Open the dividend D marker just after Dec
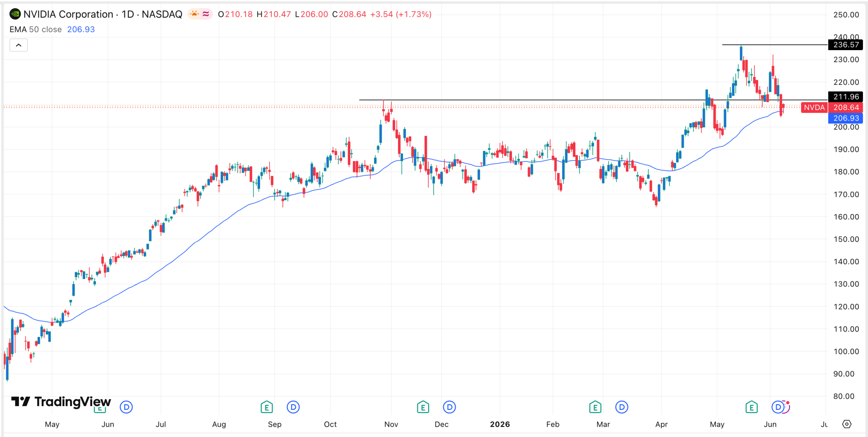The width and height of the screenshot is (868, 437). pos(450,407)
